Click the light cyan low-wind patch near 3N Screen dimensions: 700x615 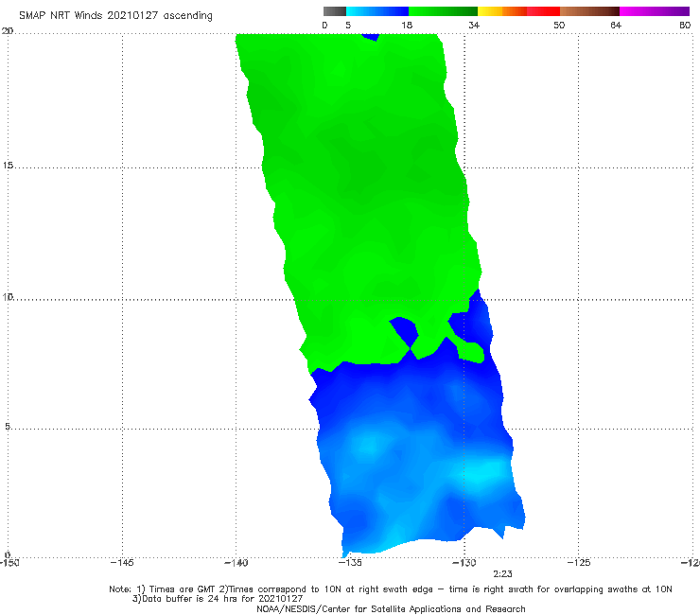click(483, 473)
